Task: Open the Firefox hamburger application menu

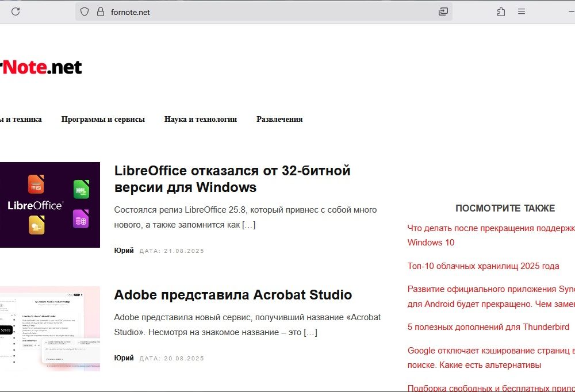Action: click(522, 11)
